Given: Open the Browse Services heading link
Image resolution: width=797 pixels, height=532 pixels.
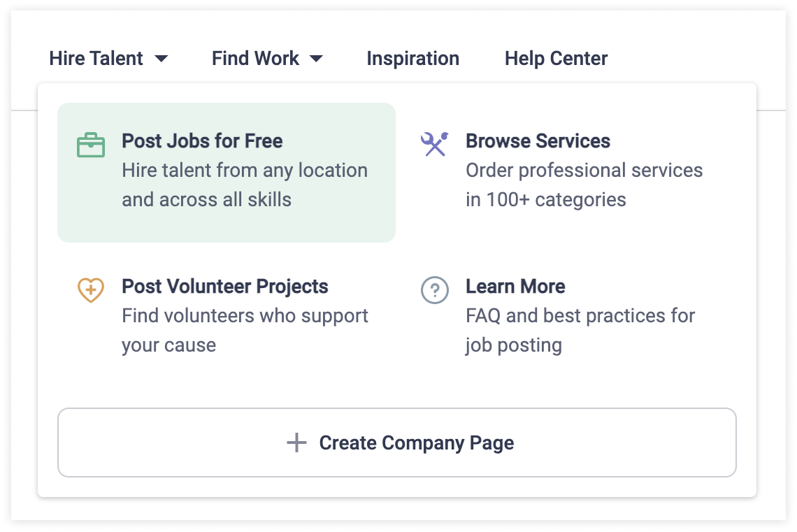Looking at the screenshot, I should (x=538, y=141).
